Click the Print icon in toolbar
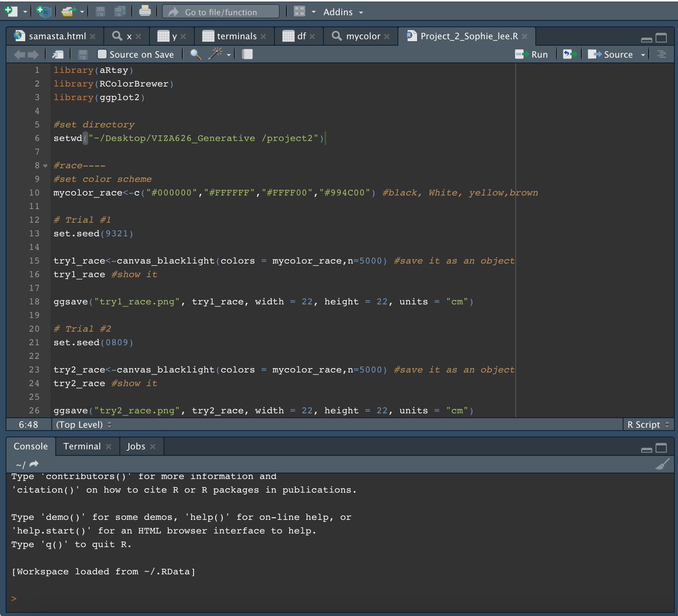Screen dimensions: 678x616 coord(145,11)
